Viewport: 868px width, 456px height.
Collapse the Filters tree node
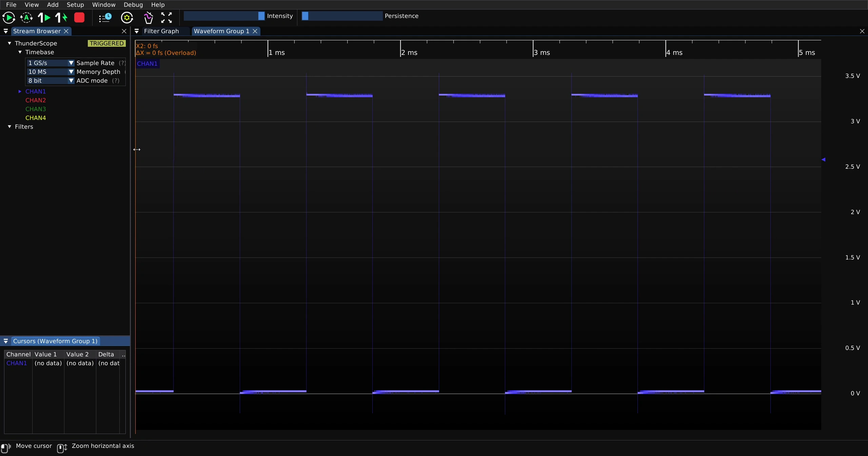(x=9, y=127)
